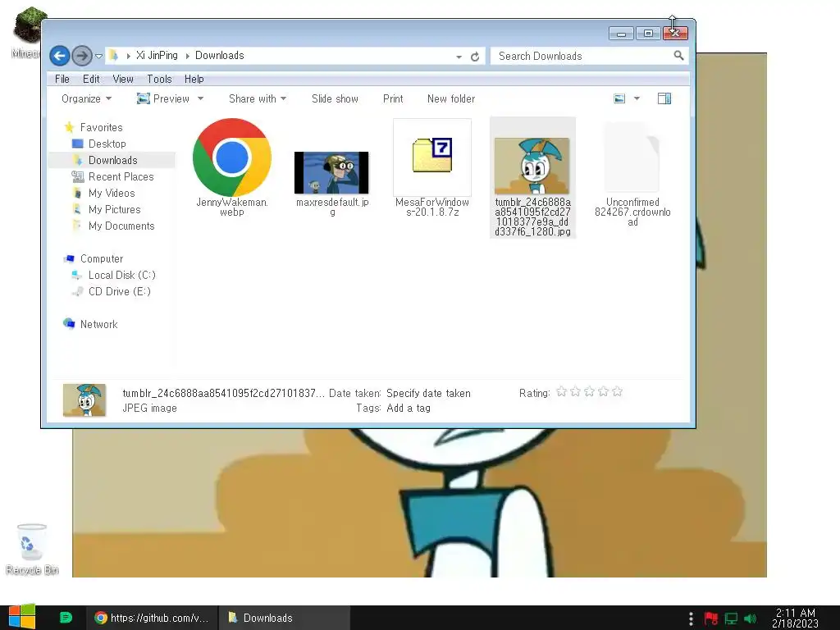Image resolution: width=840 pixels, height=630 pixels.
Task: Open the view options dropdown arrow
Action: (x=637, y=98)
